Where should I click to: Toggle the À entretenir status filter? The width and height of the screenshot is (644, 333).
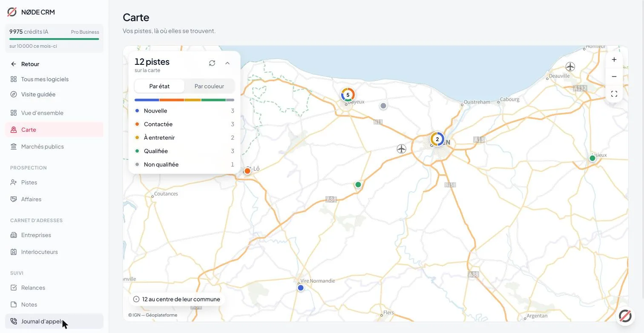tap(184, 138)
